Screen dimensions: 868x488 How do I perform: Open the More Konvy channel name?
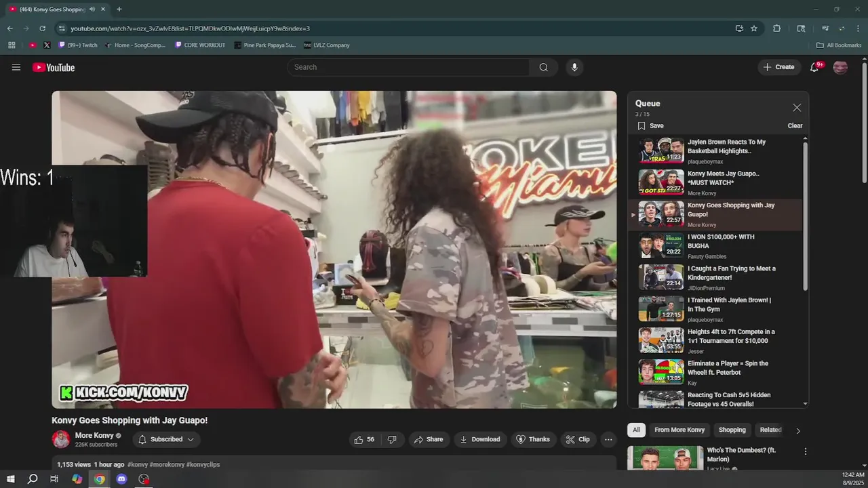94,435
